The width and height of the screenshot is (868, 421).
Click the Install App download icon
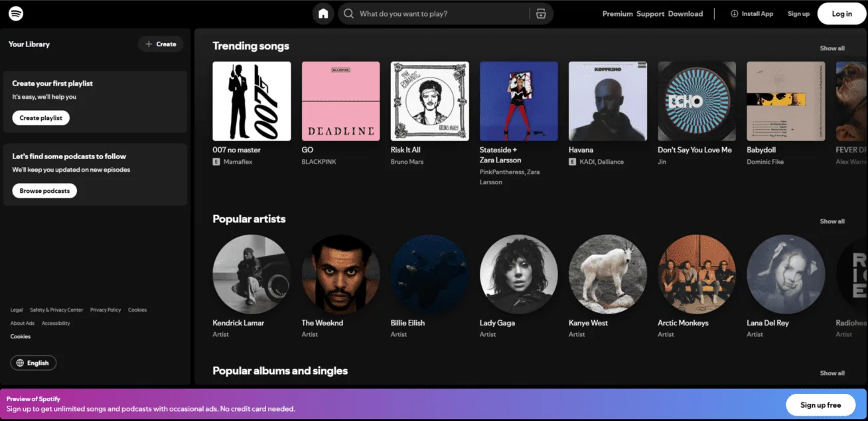pos(735,13)
